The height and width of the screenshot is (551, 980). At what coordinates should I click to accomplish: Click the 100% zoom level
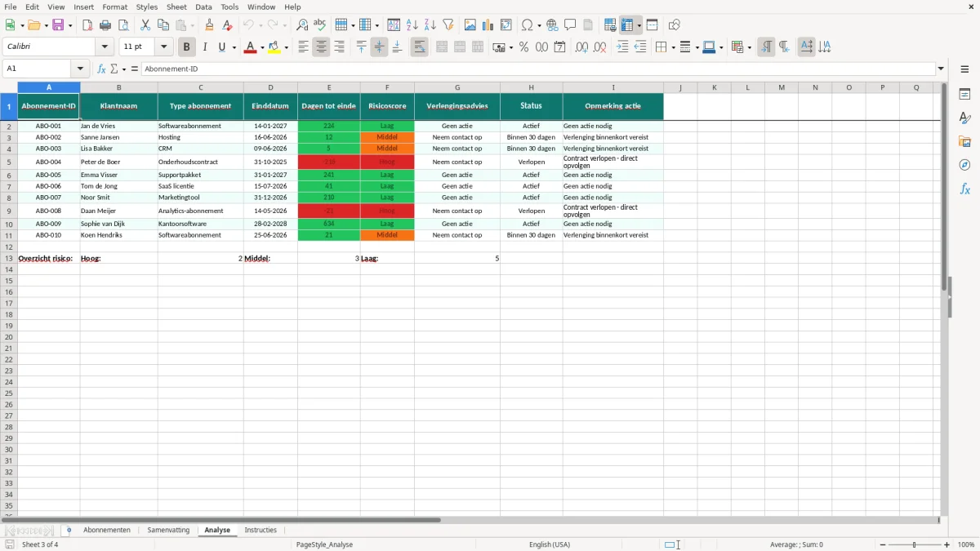tap(966, 544)
